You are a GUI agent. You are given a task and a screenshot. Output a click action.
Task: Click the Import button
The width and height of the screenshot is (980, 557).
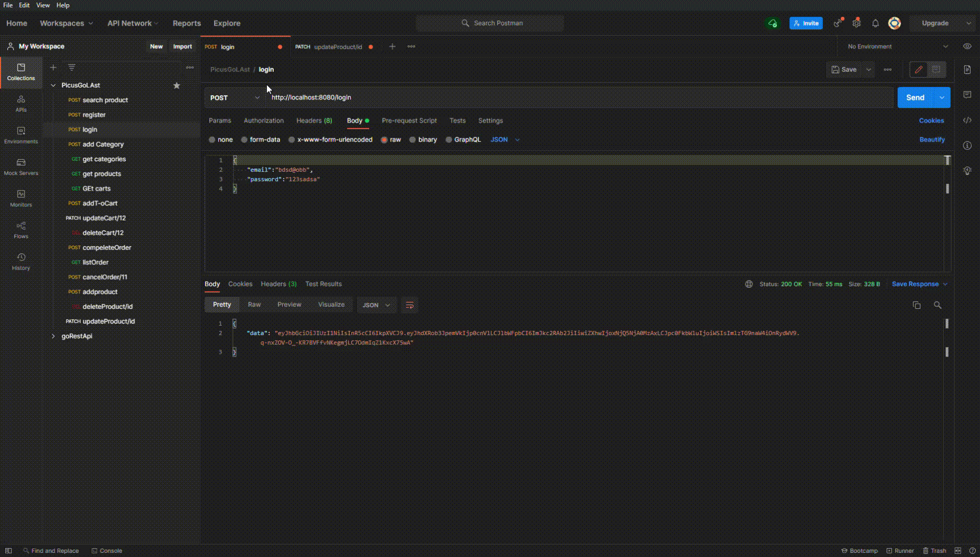[182, 47]
